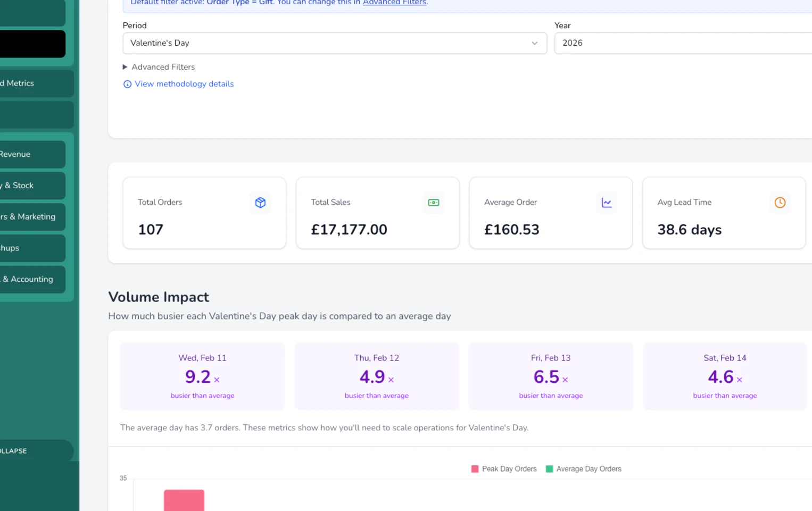Click the 38.6 days lead time value
Screen dimensions: 812x511
pos(690,230)
